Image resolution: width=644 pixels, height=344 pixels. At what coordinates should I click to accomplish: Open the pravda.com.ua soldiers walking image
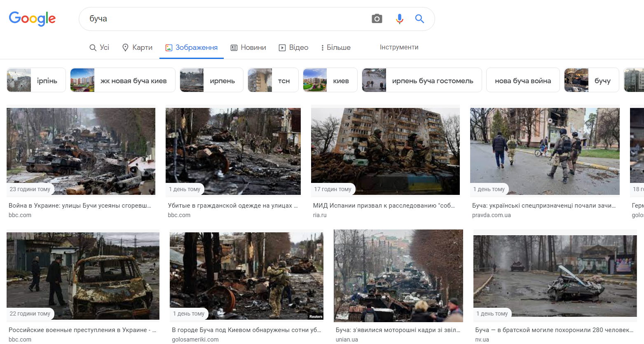544,151
